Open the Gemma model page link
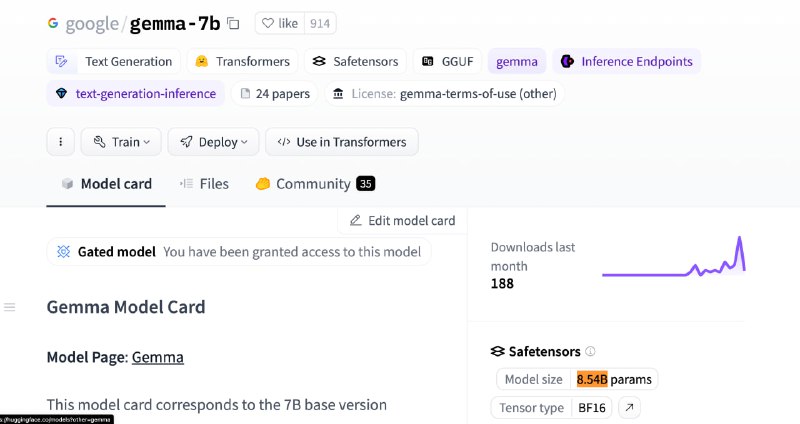 (x=158, y=357)
